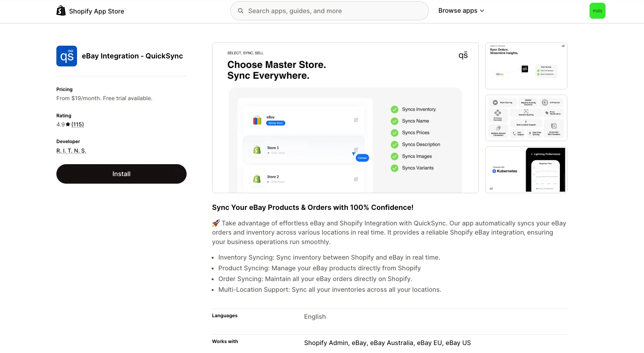Click the Syncs Prices green checkmark
This screenshot has width=644, height=353.
[394, 133]
